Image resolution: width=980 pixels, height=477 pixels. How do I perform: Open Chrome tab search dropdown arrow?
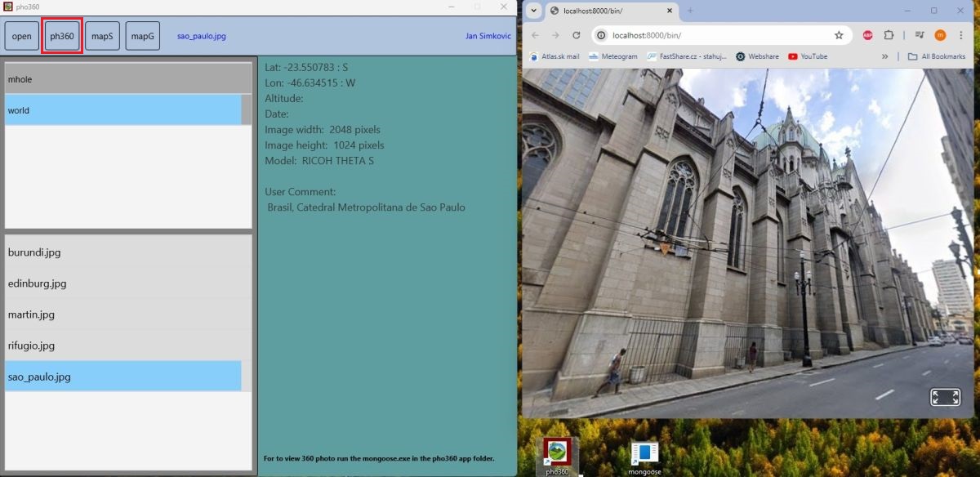click(533, 11)
